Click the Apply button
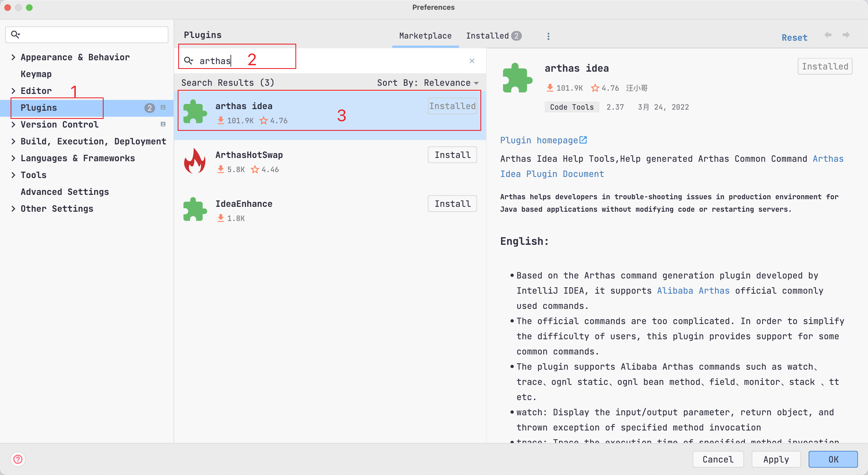 pyautogui.click(x=776, y=459)
